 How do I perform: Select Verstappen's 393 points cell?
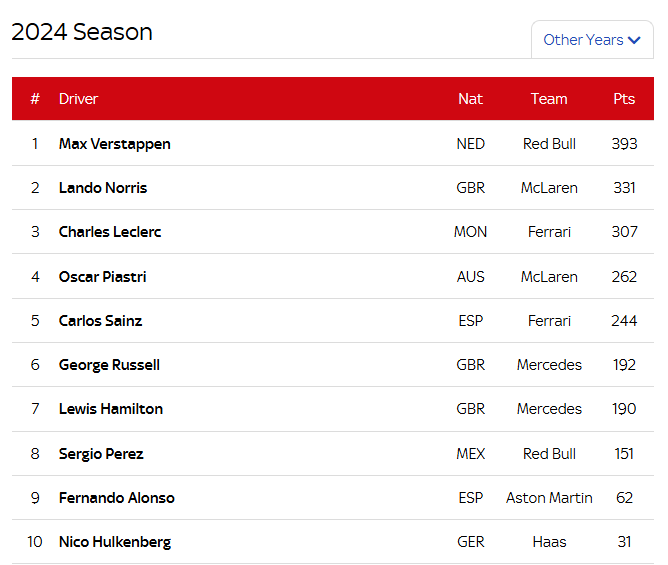(x=624, y=144)
